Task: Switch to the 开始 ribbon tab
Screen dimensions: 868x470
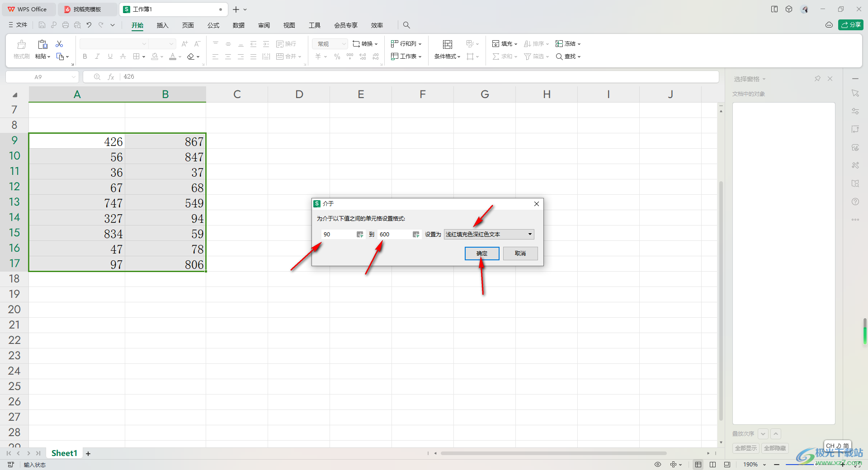Action: [137, 25]
